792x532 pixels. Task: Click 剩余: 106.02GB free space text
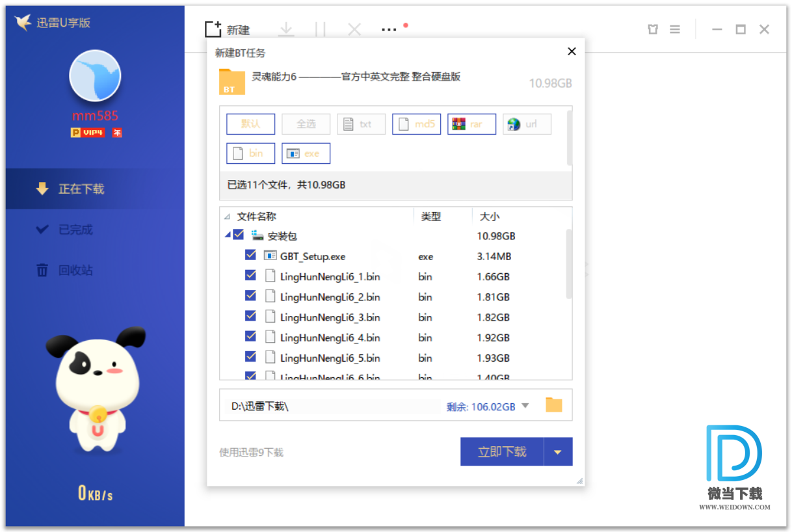[x=481, y=406]
